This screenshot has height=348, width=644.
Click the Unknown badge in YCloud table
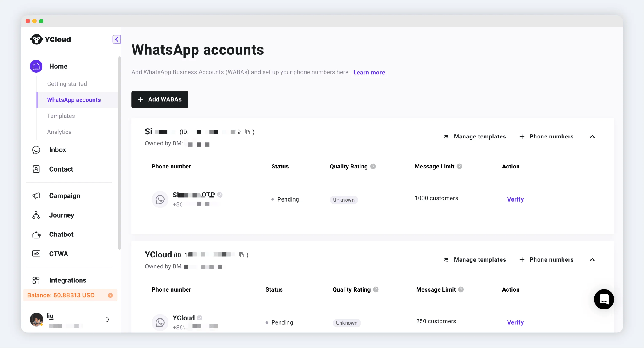tap(347, 323)
